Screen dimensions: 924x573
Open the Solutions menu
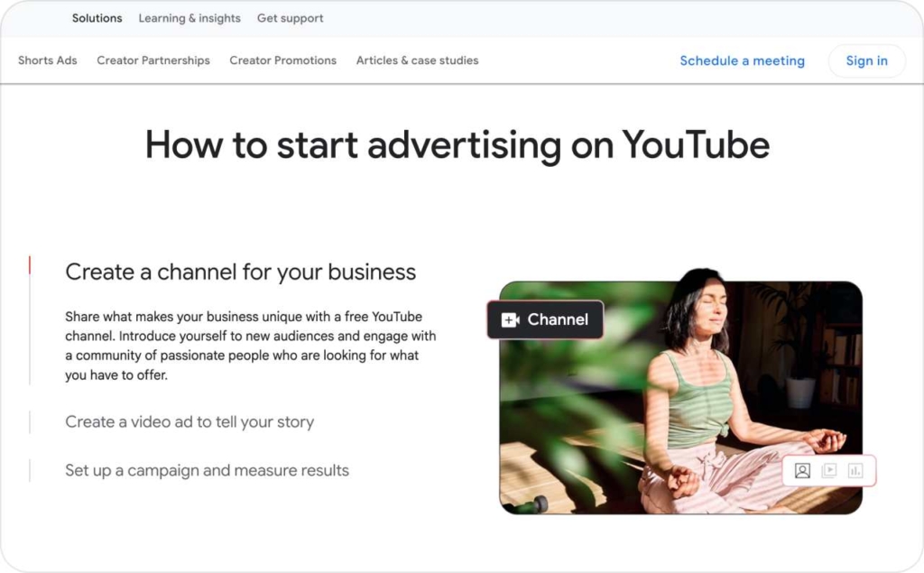97,17
